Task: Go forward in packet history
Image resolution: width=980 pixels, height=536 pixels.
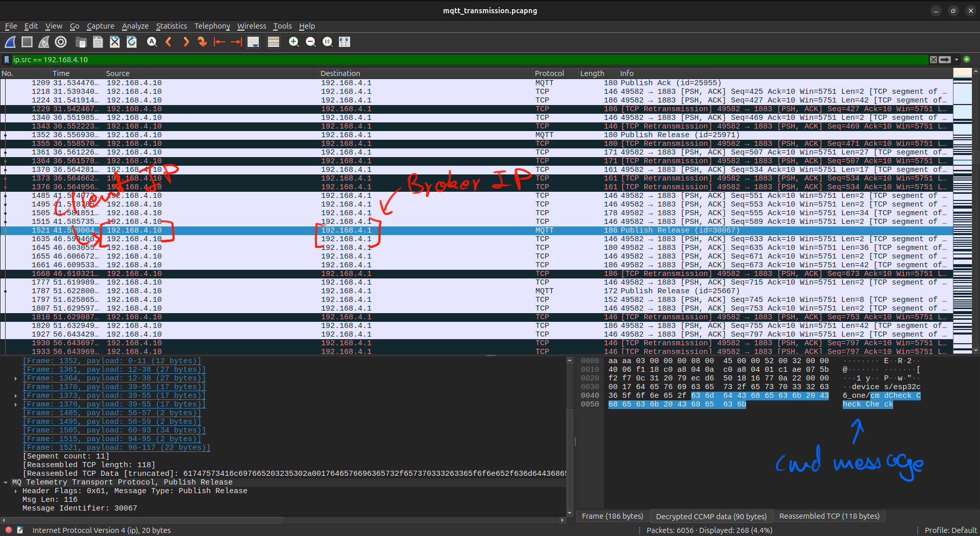Action: [x=186, y=42]
